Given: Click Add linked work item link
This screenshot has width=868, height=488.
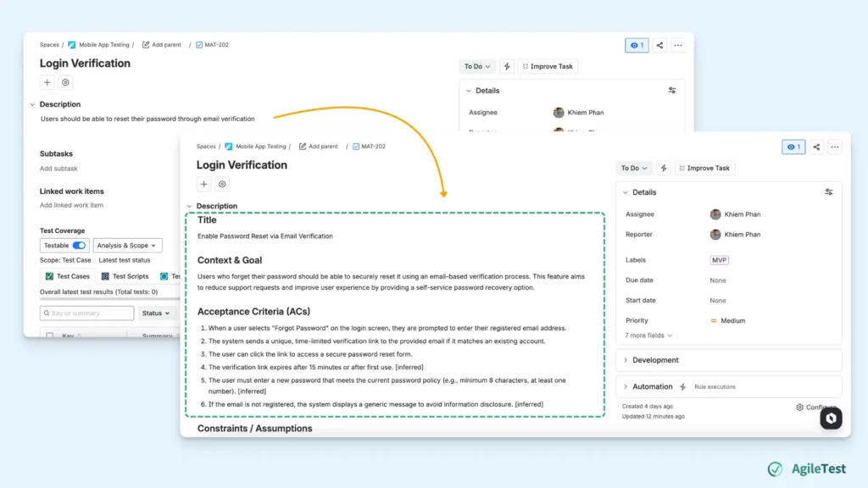Looking at the screenshot, I should (71, 205).
